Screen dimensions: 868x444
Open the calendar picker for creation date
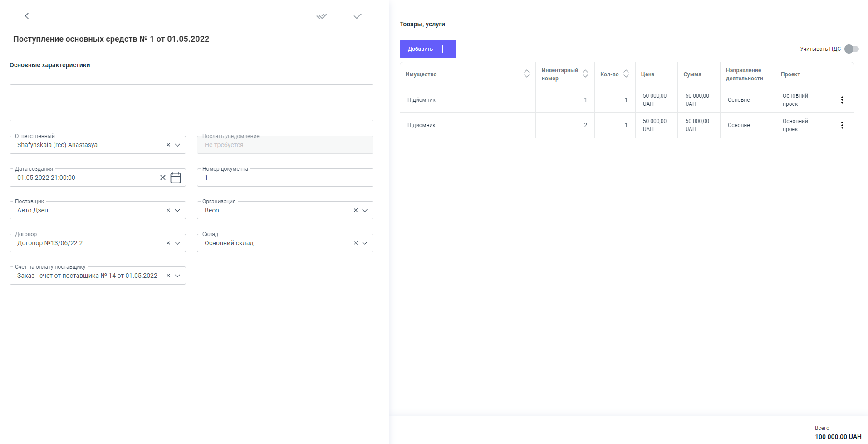pos(176,178)
